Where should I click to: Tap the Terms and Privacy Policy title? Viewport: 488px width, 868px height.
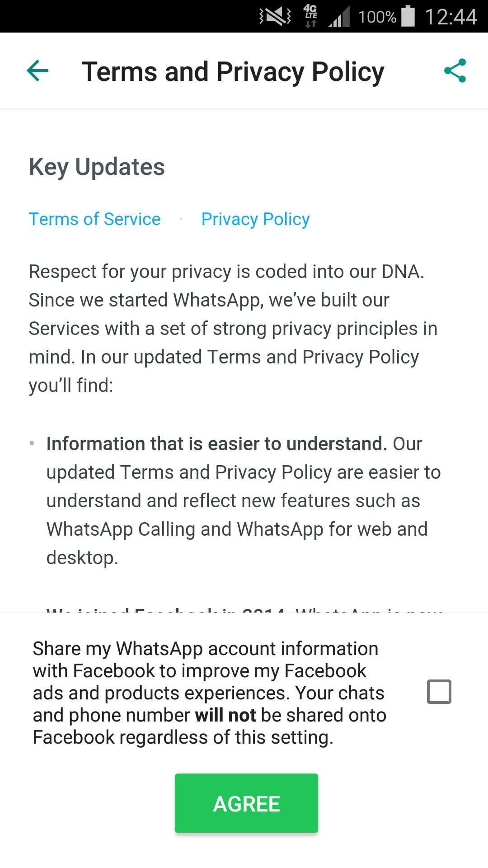pyautogui.click(x=233, y=72)
